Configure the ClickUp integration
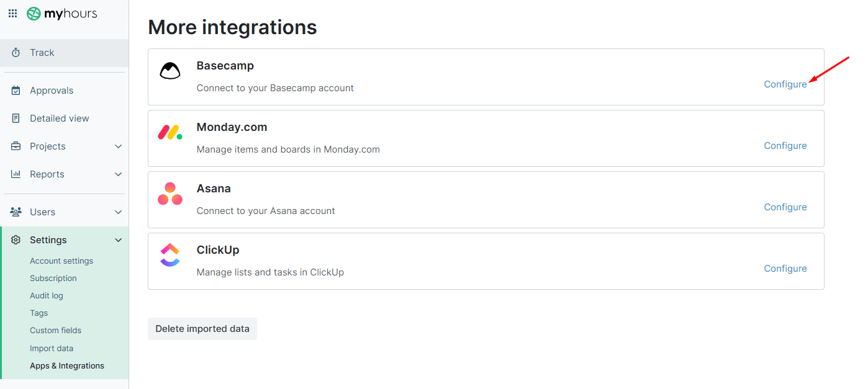 (785, 268)
